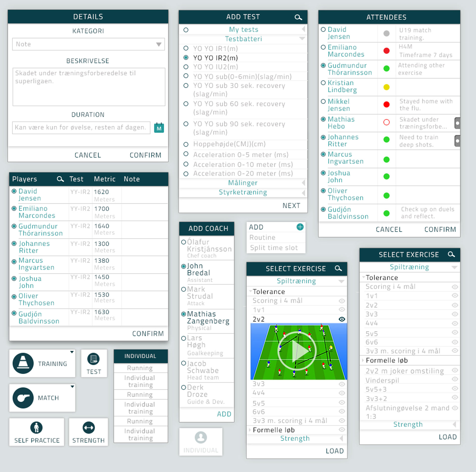
Task: Select coach Ólafur Kristjánsson radio button
Action: 183,242
